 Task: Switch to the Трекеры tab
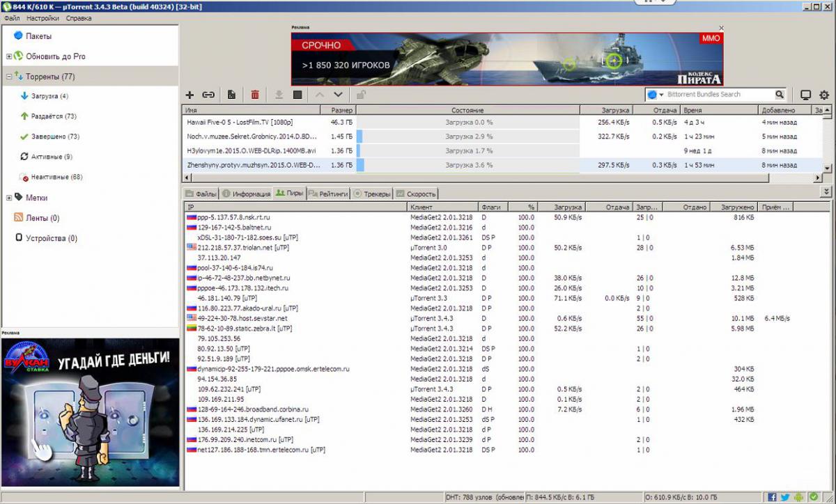(373, 194)
